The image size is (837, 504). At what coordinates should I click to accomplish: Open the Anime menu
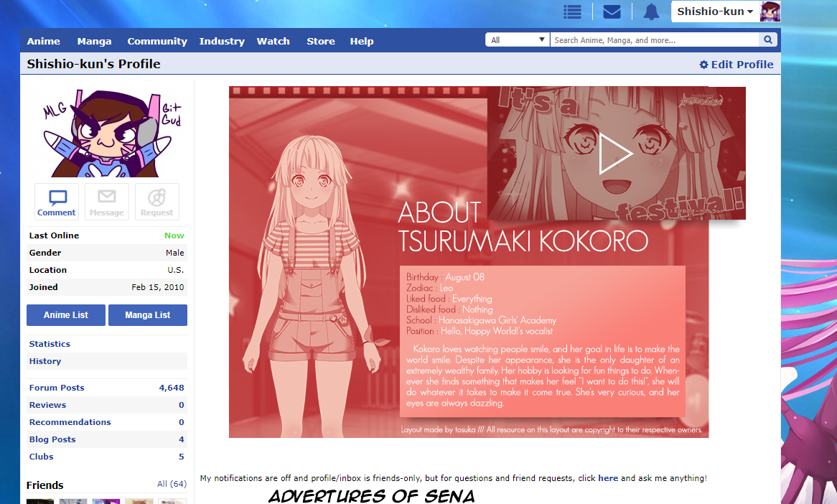click(x=44, y=41)
